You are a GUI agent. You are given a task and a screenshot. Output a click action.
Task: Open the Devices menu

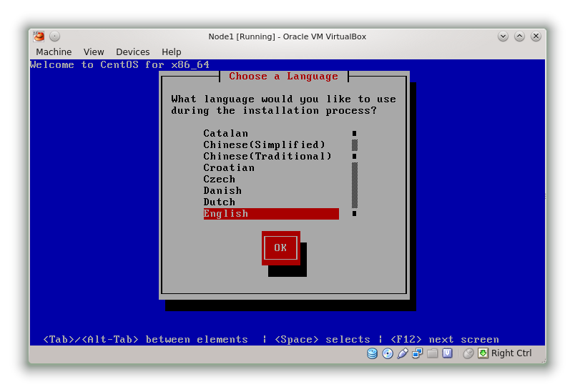(x=133, y=52)
